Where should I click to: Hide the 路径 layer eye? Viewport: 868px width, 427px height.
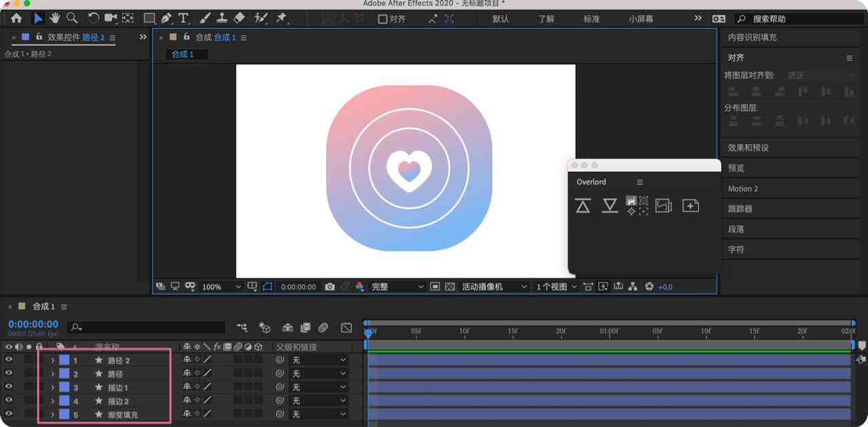pos(9,373)
